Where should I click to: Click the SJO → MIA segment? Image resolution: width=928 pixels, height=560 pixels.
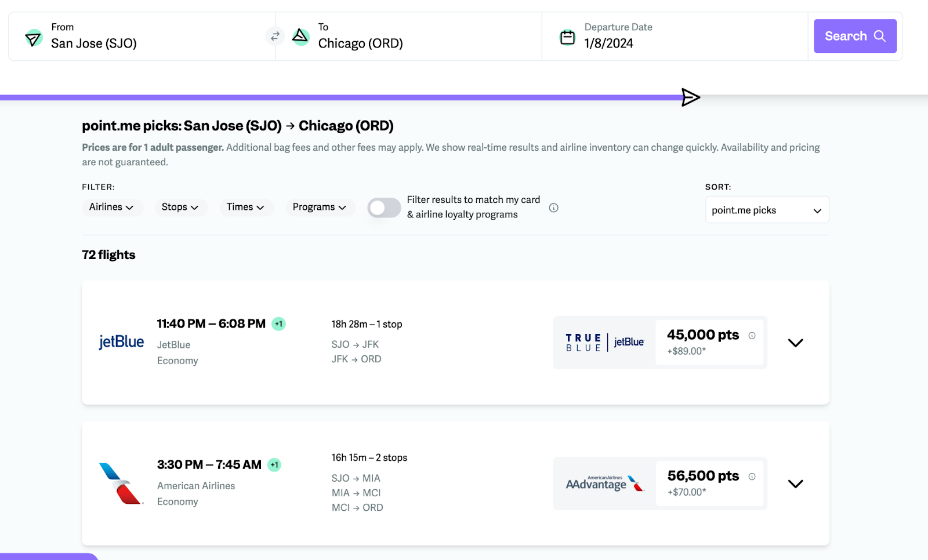[x=356, y=478]
